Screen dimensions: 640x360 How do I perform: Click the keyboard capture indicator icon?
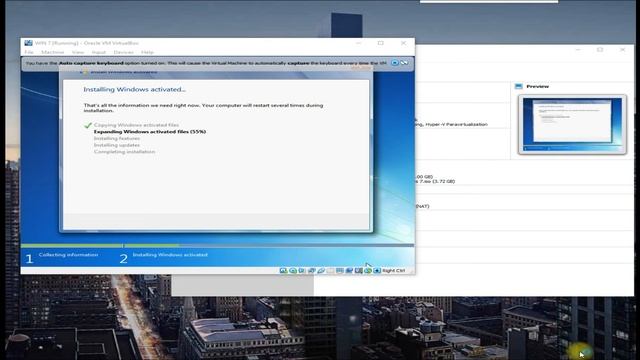click(x=377, y=271)
